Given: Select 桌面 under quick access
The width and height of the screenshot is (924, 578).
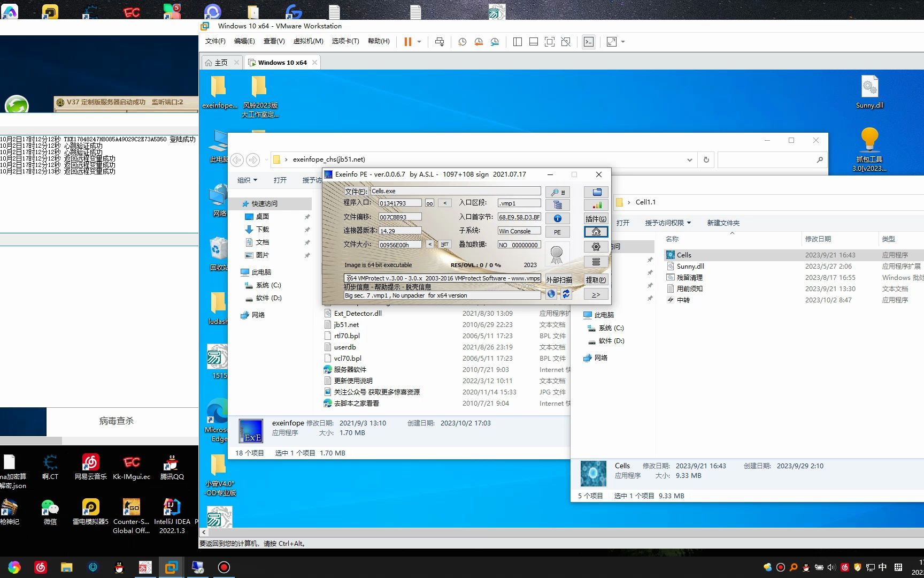Looking at the screenshot, I should pyautogui.click(x=262, y=217).
